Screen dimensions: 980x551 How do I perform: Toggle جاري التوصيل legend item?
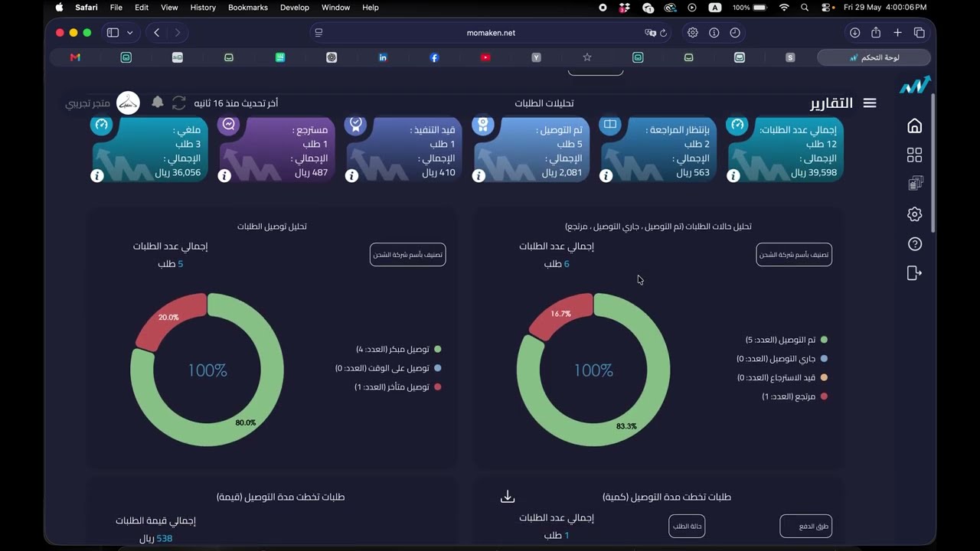point(782,359)
